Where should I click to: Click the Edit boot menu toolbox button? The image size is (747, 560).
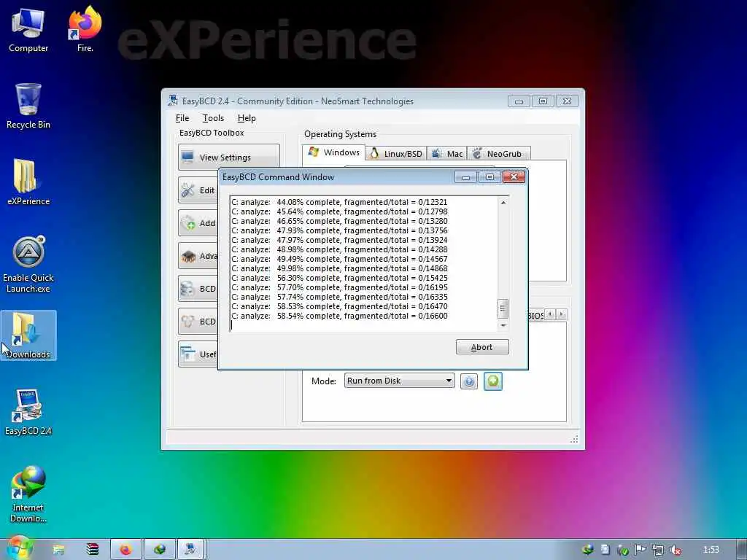(198, 190)
